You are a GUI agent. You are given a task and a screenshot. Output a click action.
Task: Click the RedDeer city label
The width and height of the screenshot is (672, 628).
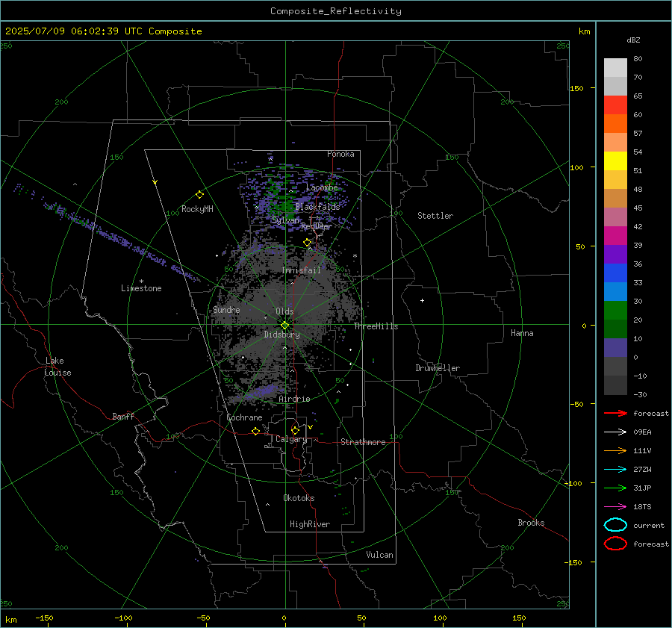click(317, 226)
